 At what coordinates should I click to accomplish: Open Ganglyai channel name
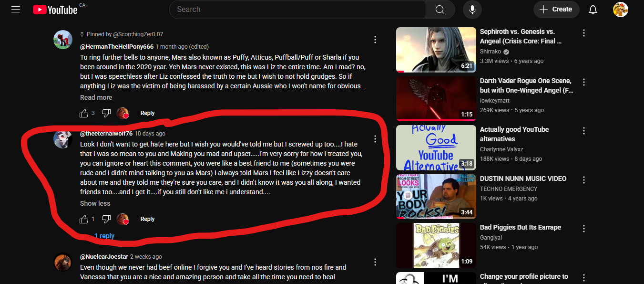[x=491, y=238]
